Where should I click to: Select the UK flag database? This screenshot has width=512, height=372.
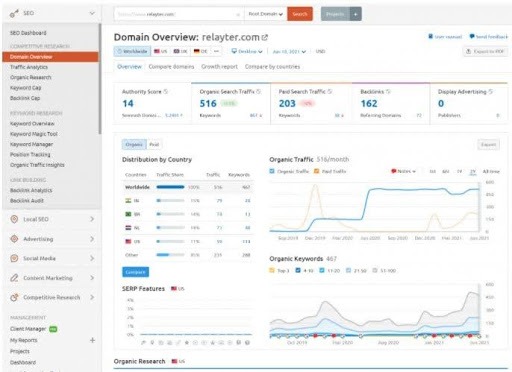[180, 51]
